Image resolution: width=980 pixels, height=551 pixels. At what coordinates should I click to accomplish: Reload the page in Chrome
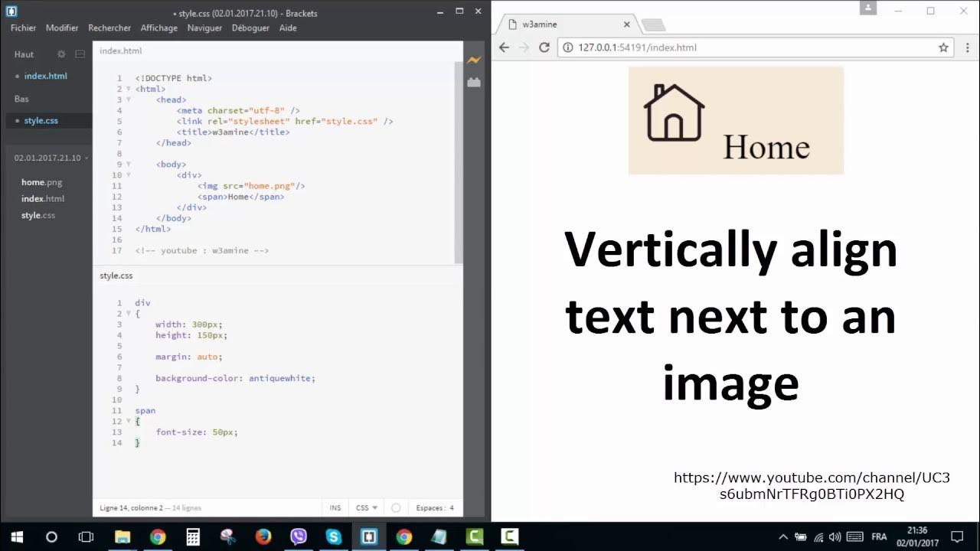pos(544,47)
